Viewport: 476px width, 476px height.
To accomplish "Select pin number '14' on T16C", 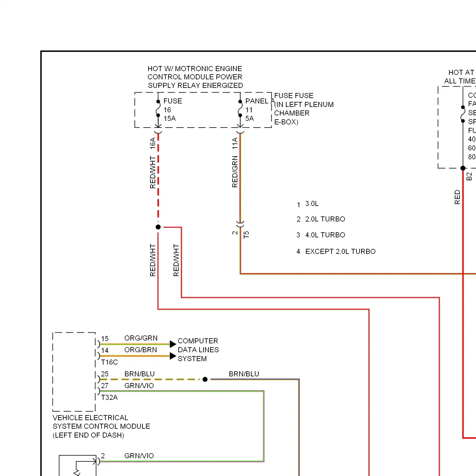I will tap(105, 351).
